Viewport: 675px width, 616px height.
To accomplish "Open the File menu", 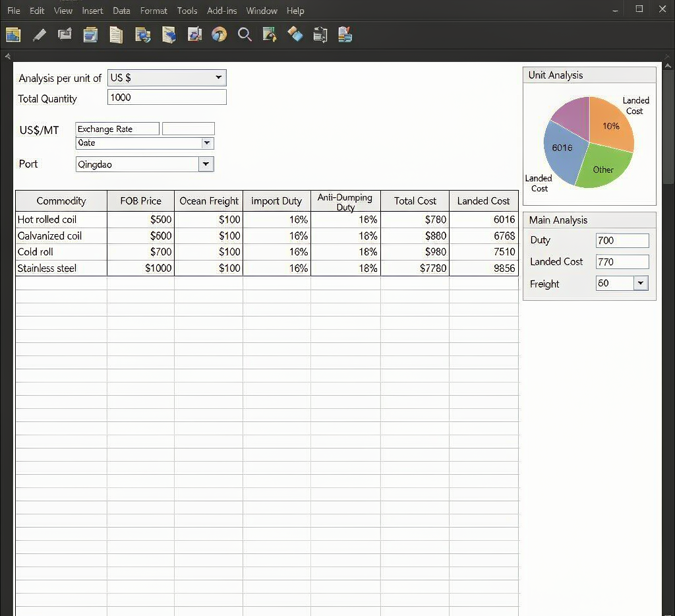I will pyautogui.click(x=14, y=11).
